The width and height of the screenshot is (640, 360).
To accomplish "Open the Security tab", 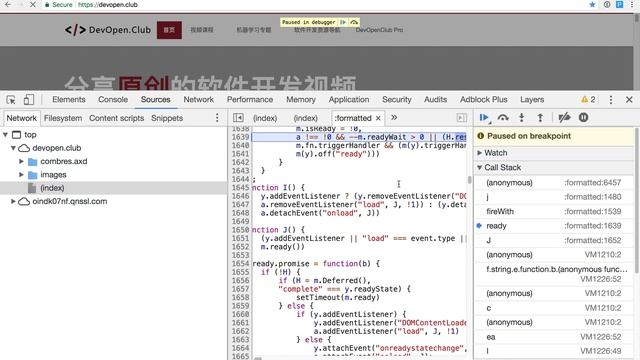I will [397, 100].
